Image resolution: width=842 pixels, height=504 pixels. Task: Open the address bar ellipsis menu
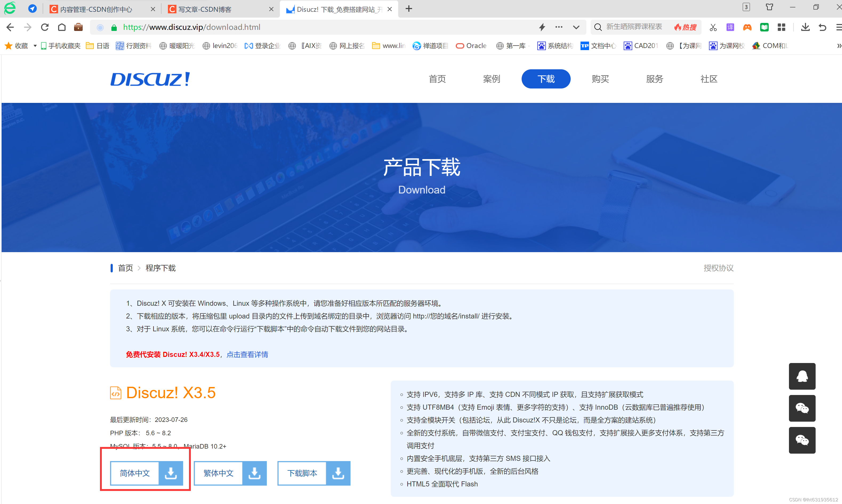(559, 27)
